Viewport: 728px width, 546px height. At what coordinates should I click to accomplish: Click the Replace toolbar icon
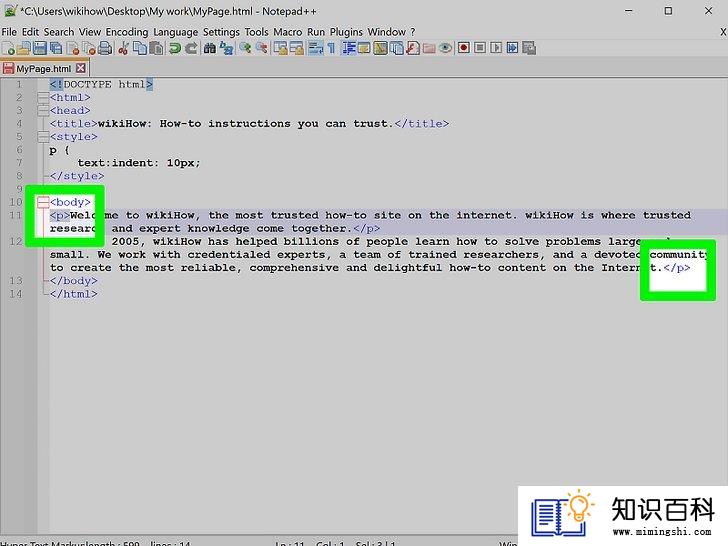click(226, 48)
